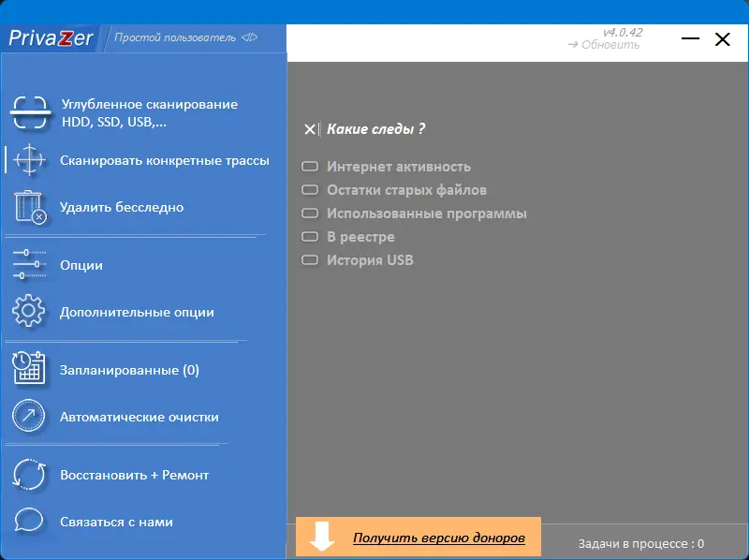
Task: Check the История USB option
Action: (x=310, y=260)
